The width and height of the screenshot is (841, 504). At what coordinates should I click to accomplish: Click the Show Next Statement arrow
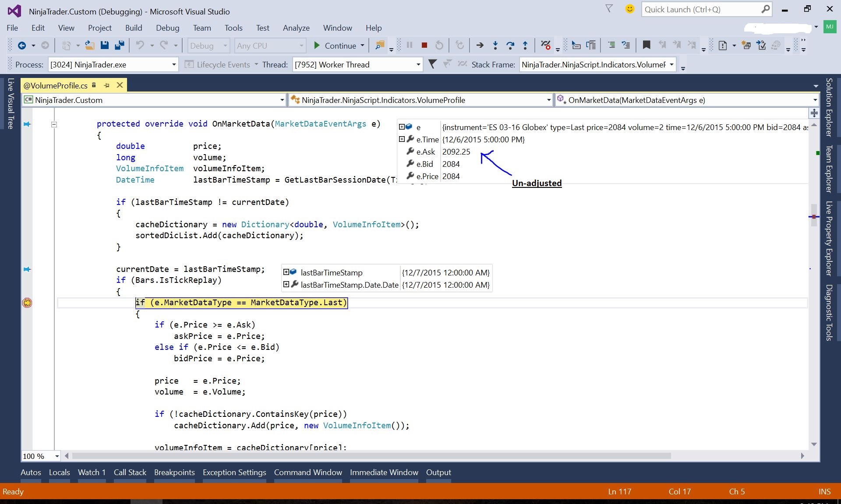point(480,45)
